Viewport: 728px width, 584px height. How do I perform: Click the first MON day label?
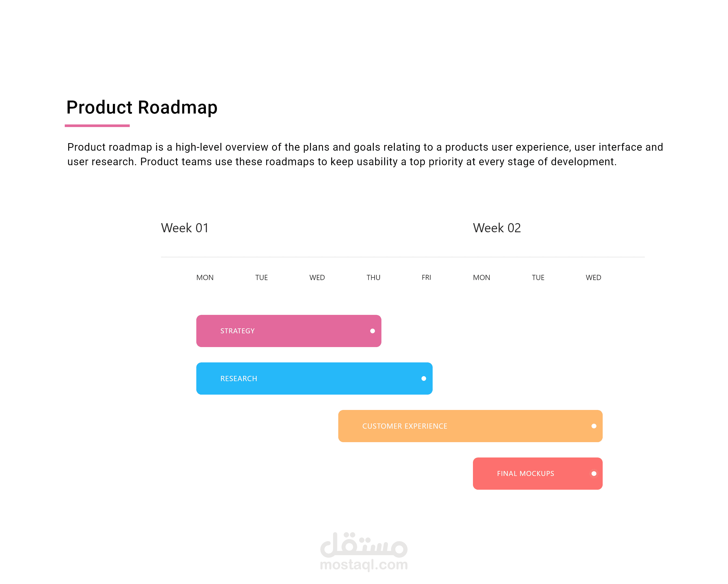pyautogui.click(x=205, y=278)
